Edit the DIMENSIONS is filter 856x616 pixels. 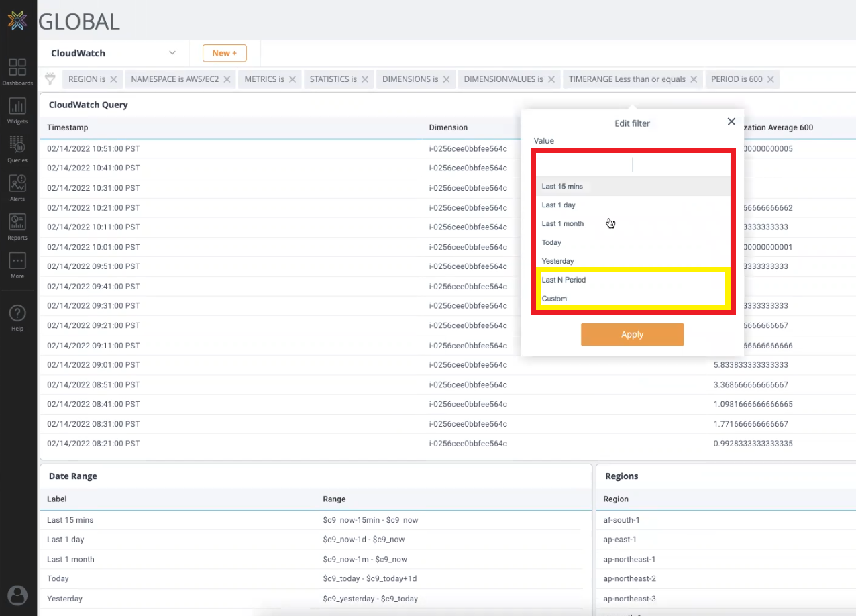click(x=411, y=79)
